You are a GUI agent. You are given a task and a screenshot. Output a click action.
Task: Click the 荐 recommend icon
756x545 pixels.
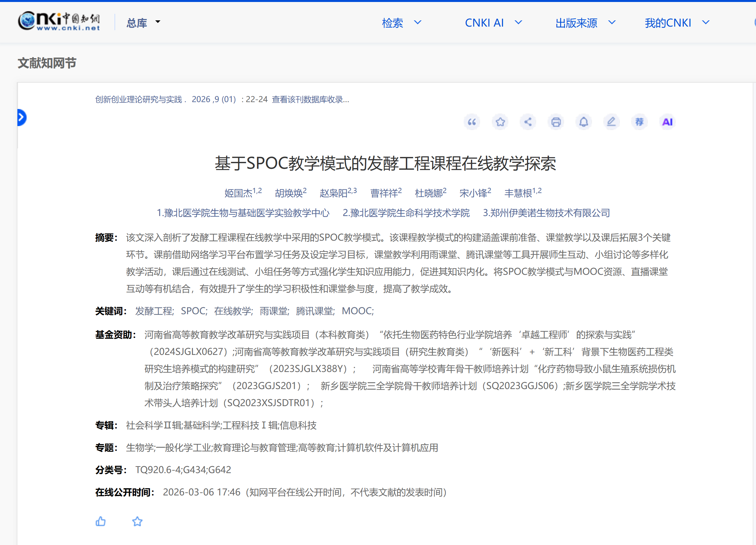[639, 122]
